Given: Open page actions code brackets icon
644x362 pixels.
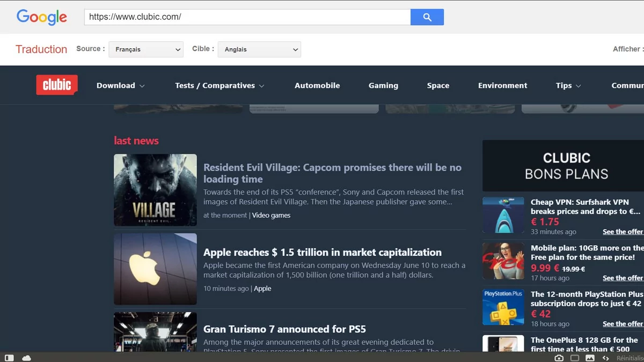Looking at the screenshot, I should [605, 358].
